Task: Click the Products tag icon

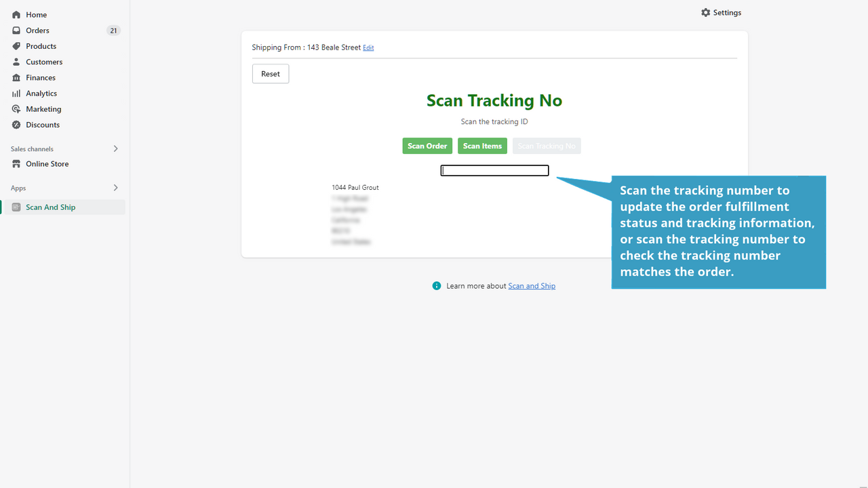Action: (x=16, y=45)
